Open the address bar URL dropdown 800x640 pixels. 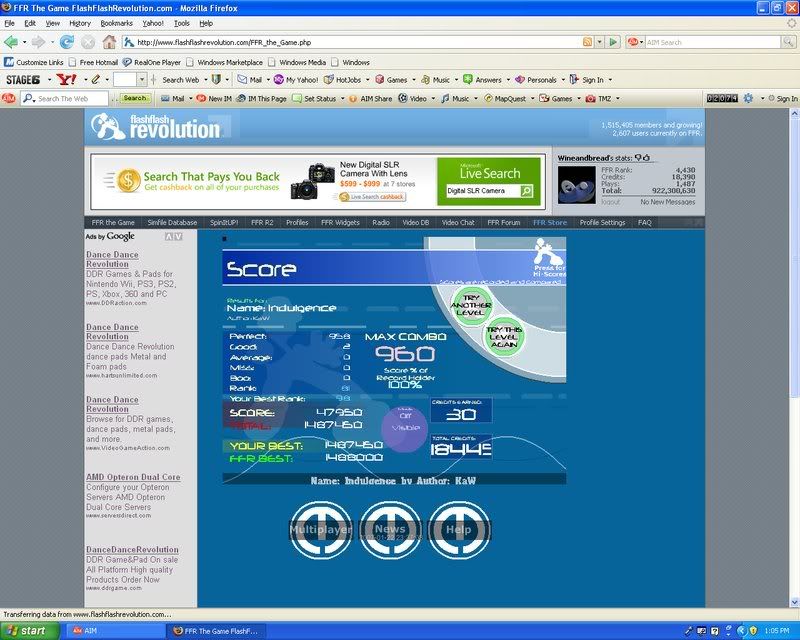click(x=600, y=42)
